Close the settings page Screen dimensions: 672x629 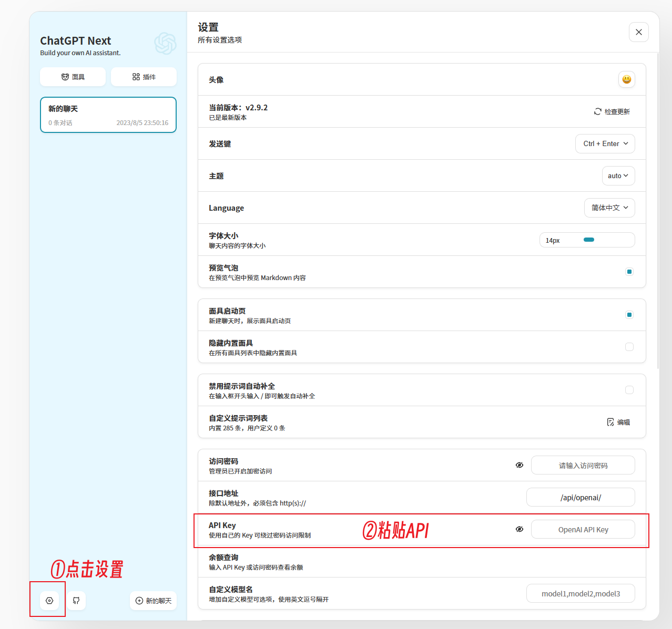(638, 32)
